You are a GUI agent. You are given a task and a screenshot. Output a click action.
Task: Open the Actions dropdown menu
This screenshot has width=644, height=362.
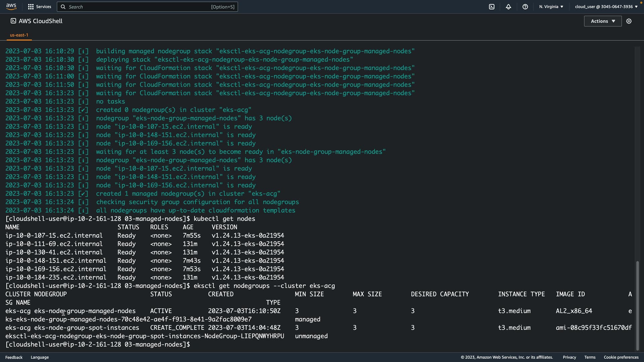(603, 21)
